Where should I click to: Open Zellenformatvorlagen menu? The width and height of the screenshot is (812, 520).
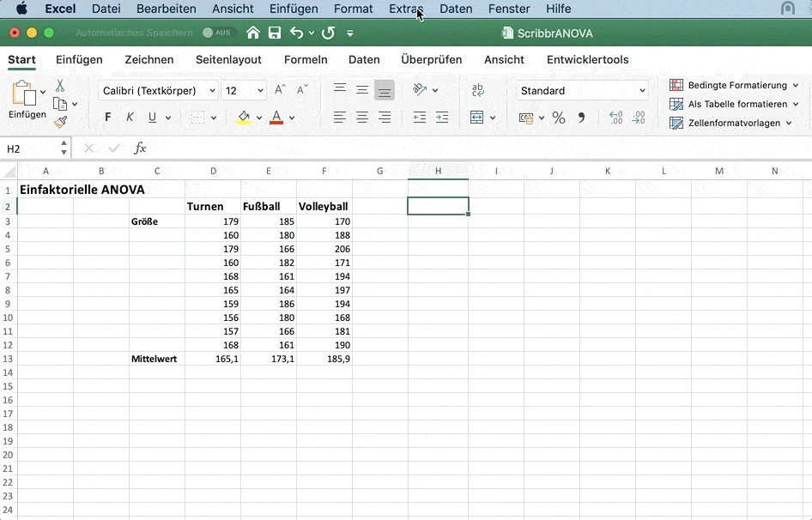coord(730,123)
